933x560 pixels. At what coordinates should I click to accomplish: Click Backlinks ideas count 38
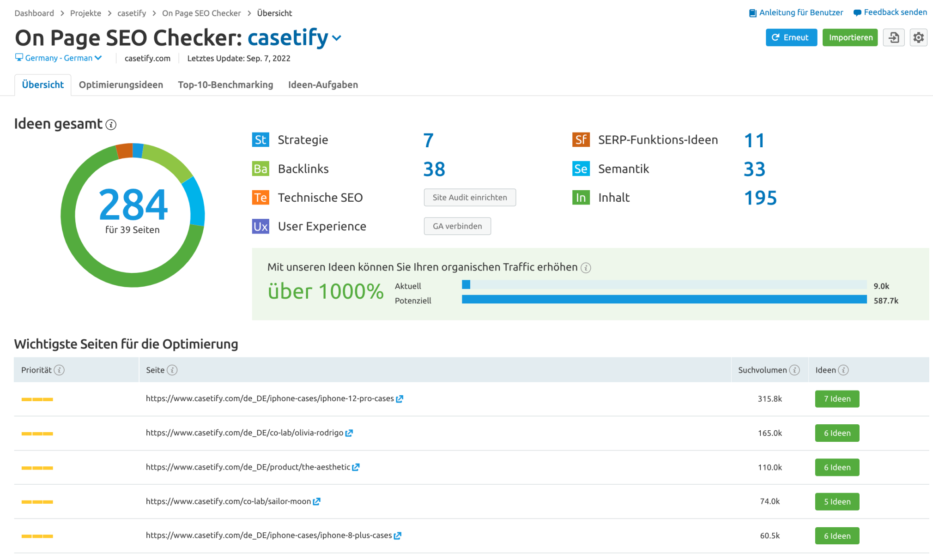tap(434, 169)
